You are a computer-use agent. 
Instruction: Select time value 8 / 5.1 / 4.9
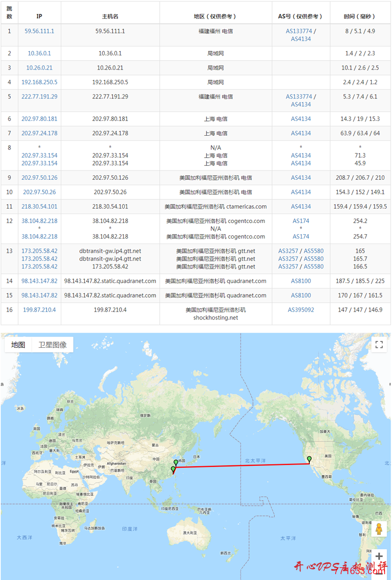(360, 31)
